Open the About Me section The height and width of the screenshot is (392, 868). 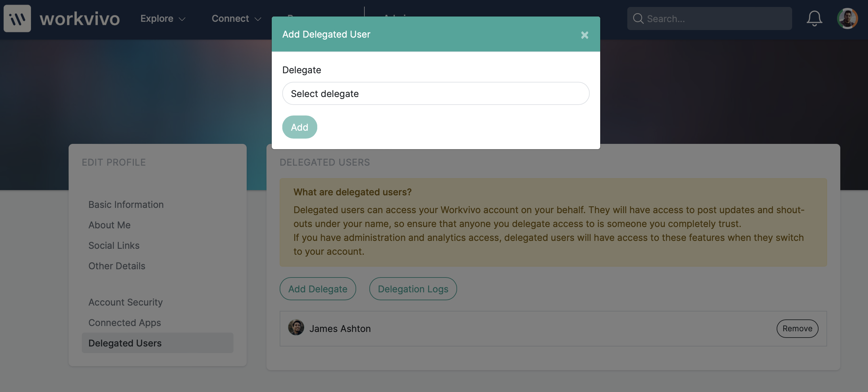click(x=109, y=225)
